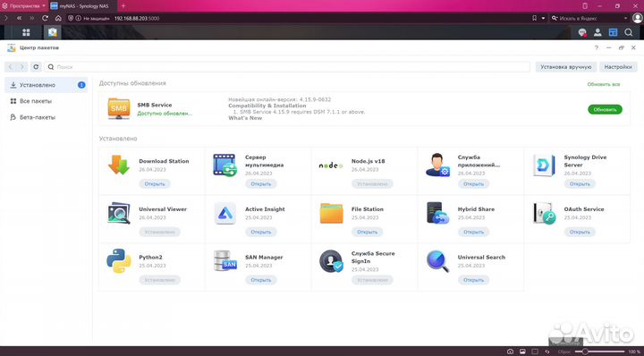Screen dimensions: 644x356
Task: Click the Media Server film icon
Action: pos(225,165)
